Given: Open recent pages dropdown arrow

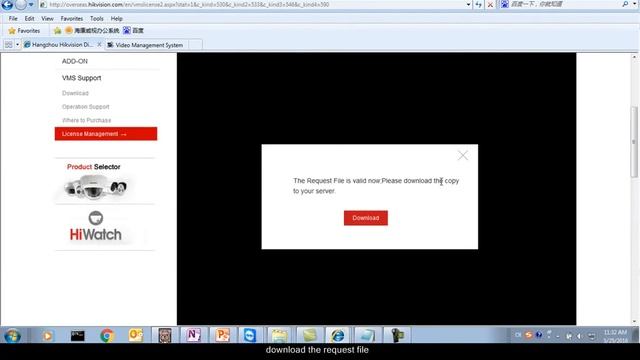Looking at the screenshot, I should [x=31, y=4].
